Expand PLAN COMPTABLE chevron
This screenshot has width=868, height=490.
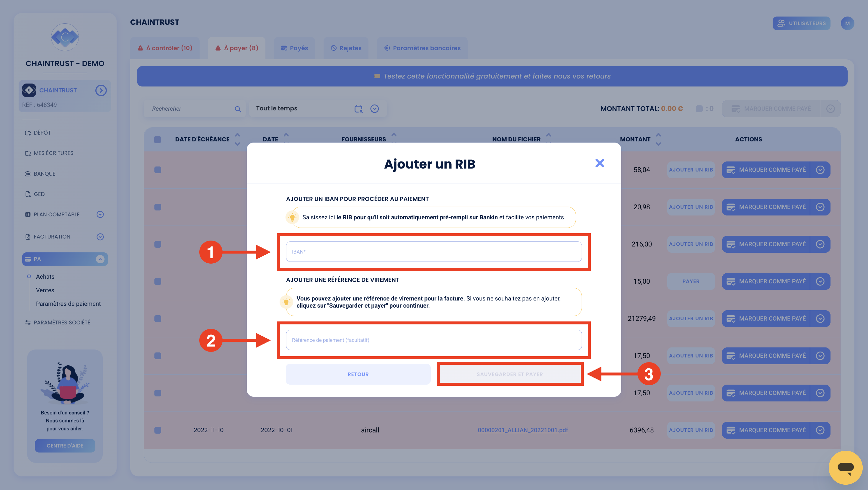tap(100, 214)
